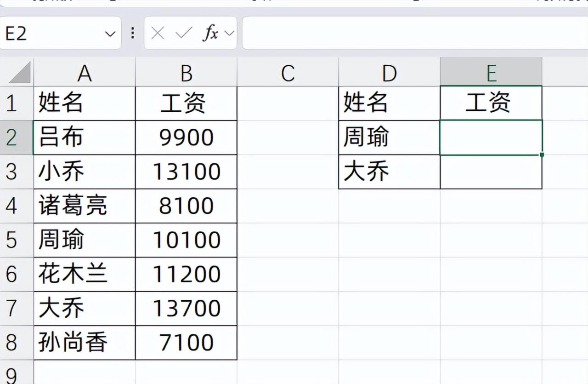
Task: Click the cell with value 13700
Action: point(186,308)
